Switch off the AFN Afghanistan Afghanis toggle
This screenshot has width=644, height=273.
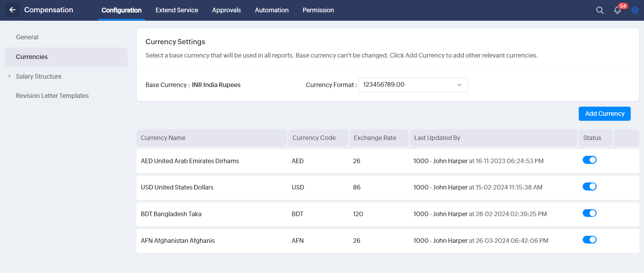click(589, 240)
